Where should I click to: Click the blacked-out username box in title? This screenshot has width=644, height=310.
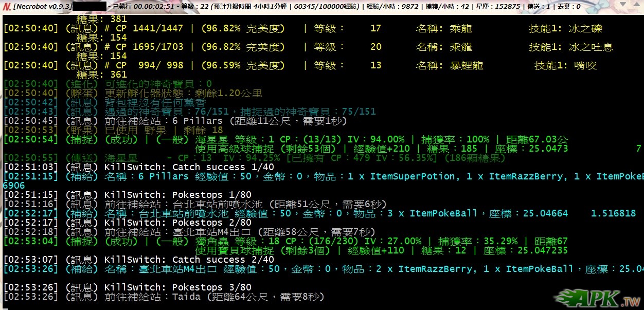[x=89, y=7]
